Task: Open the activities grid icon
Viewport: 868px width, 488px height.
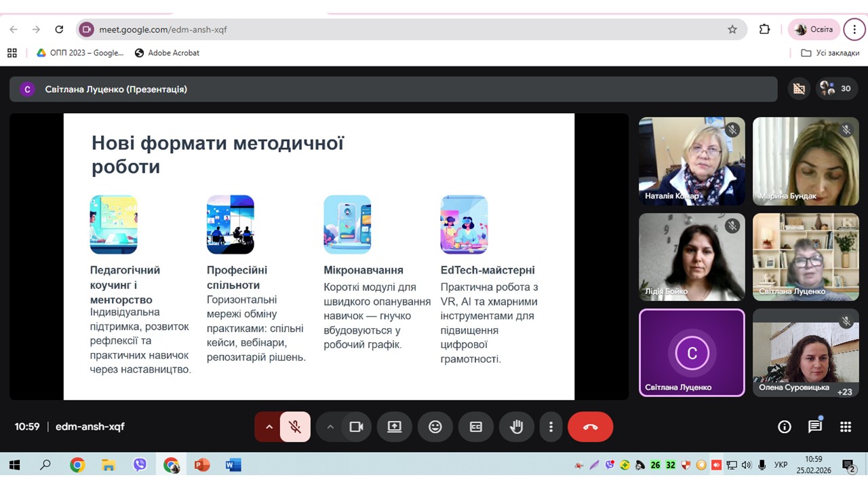Action: 845,427
